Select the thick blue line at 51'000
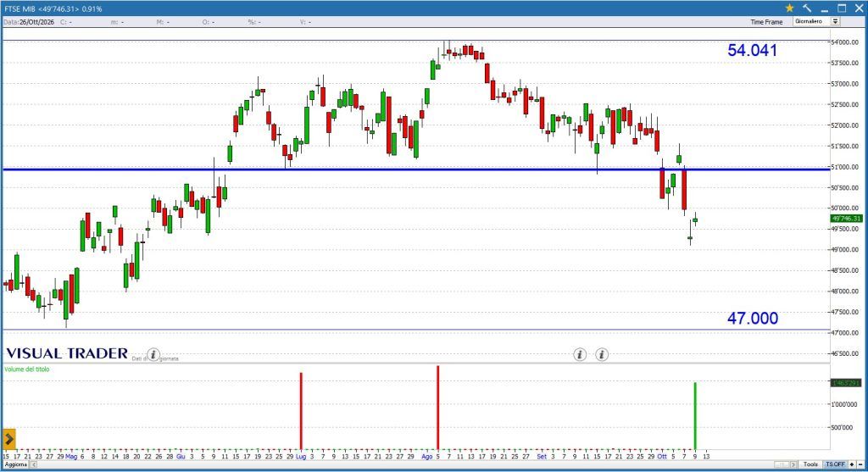Screen dimensions: 868x472 (x=416, y=169)
